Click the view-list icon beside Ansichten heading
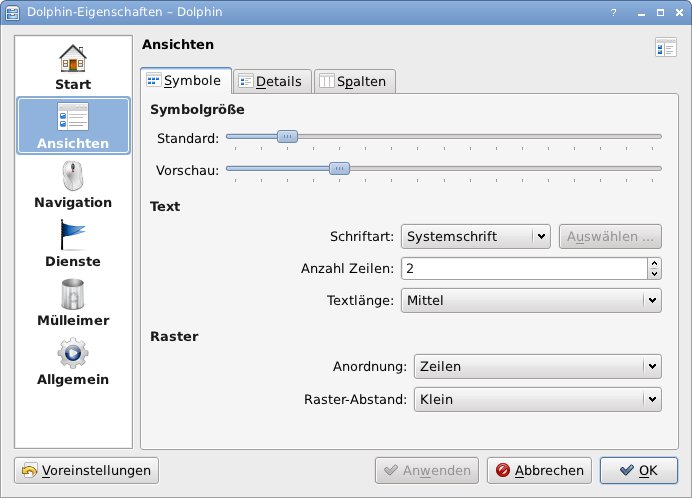This screenshot has width=692, height=498. click(666, 47)
